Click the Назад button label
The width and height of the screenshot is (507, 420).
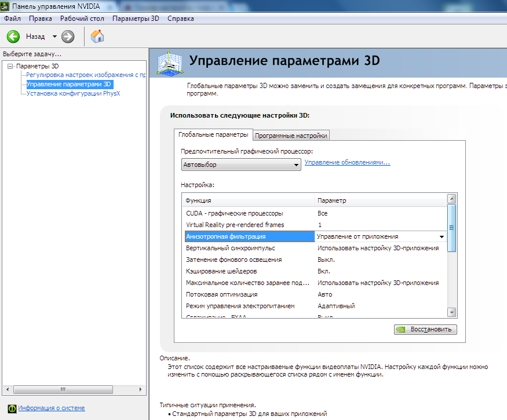[x=35, y=36]
